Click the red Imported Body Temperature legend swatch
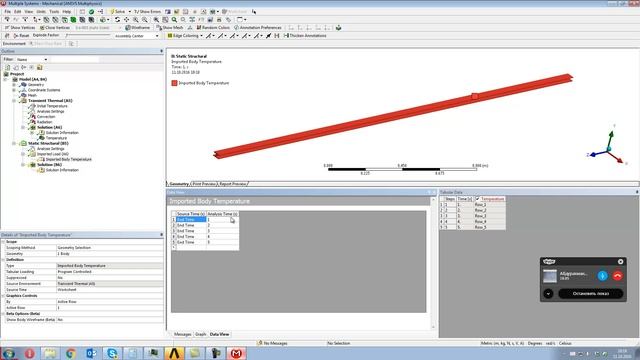The width and height of the screenshot is (640, 360). pyautogui.click(x=175, y=83)
